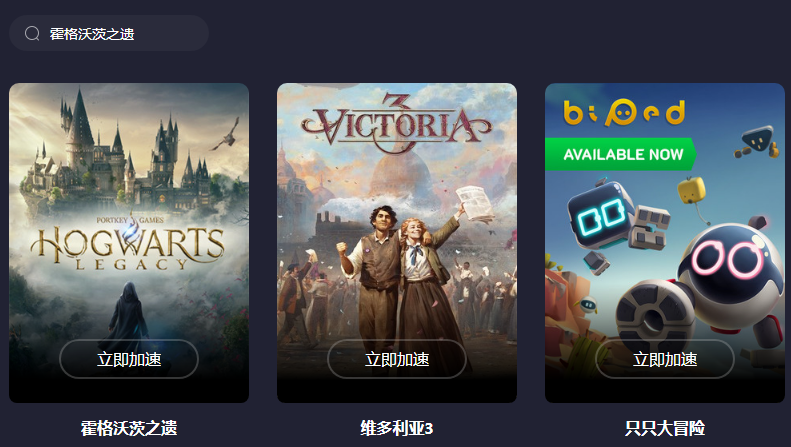Click the hooded figure on Hogwarts cover
This screenshot has height=447, width=791.
[129, 316]
